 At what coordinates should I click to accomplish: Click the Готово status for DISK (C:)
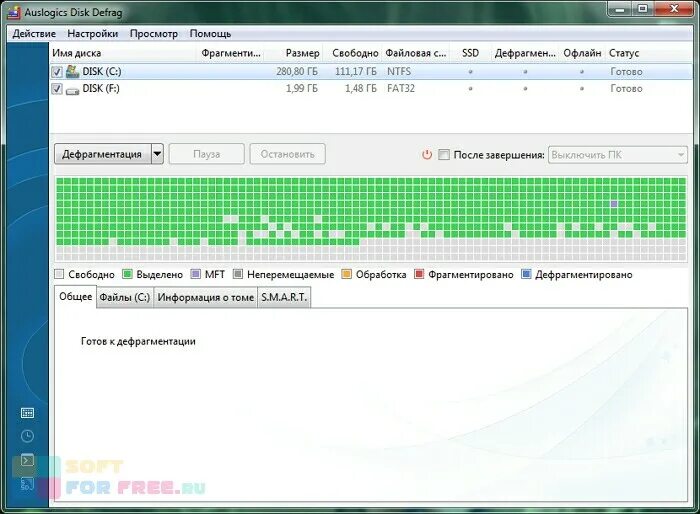(626, 71)
